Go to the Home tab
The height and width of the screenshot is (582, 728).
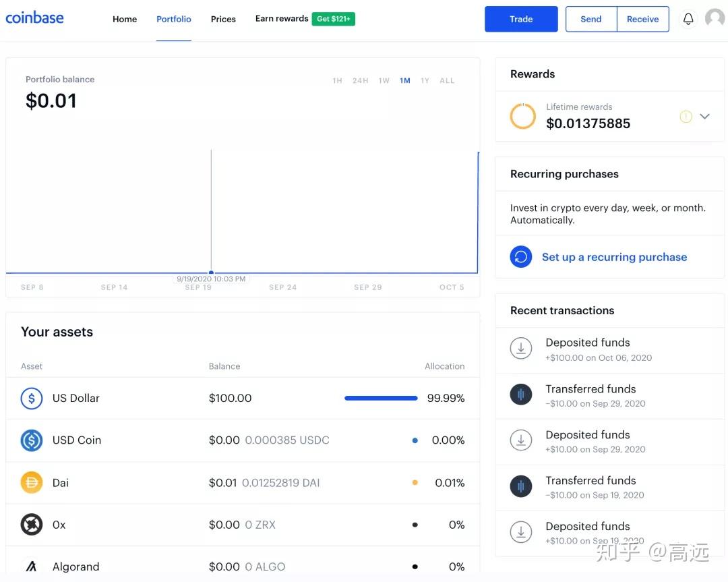(x=125, y=19)
